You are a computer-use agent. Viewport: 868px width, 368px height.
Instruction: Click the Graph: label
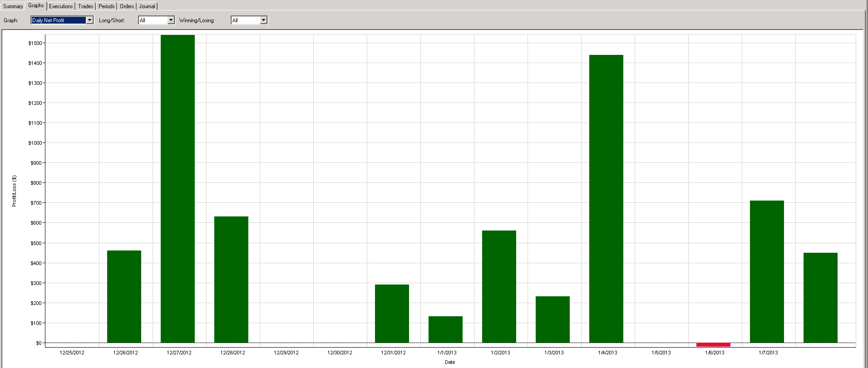coord(11,20)
